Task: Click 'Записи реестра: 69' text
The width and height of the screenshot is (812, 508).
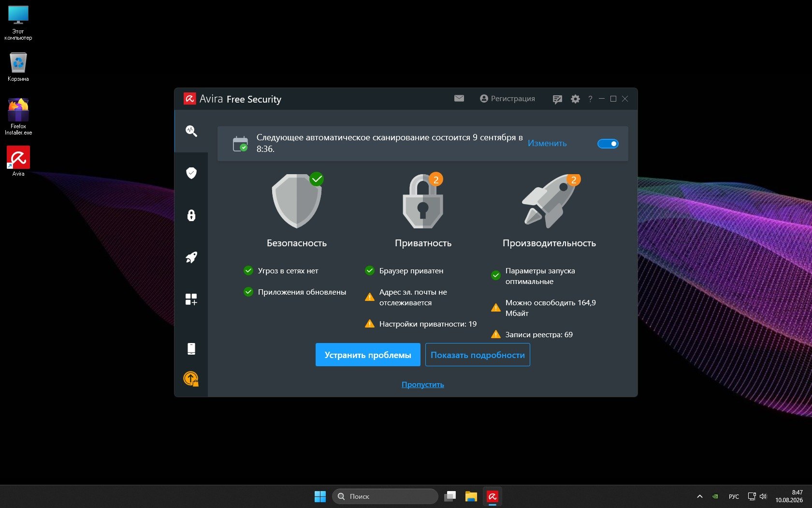Action: (x=539, y=334)
